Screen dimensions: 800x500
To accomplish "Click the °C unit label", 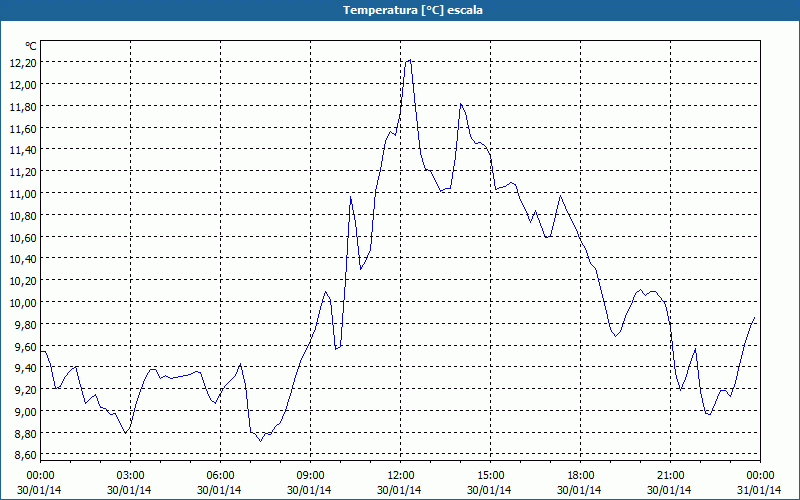I will [31, 46].
